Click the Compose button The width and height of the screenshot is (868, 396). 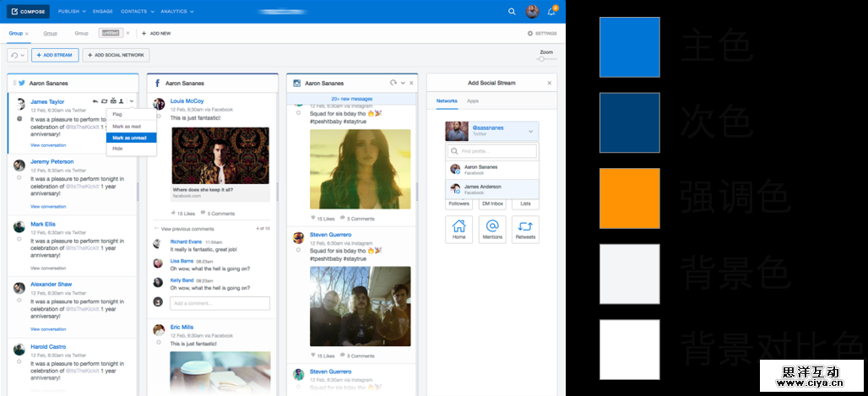[28, 12]
